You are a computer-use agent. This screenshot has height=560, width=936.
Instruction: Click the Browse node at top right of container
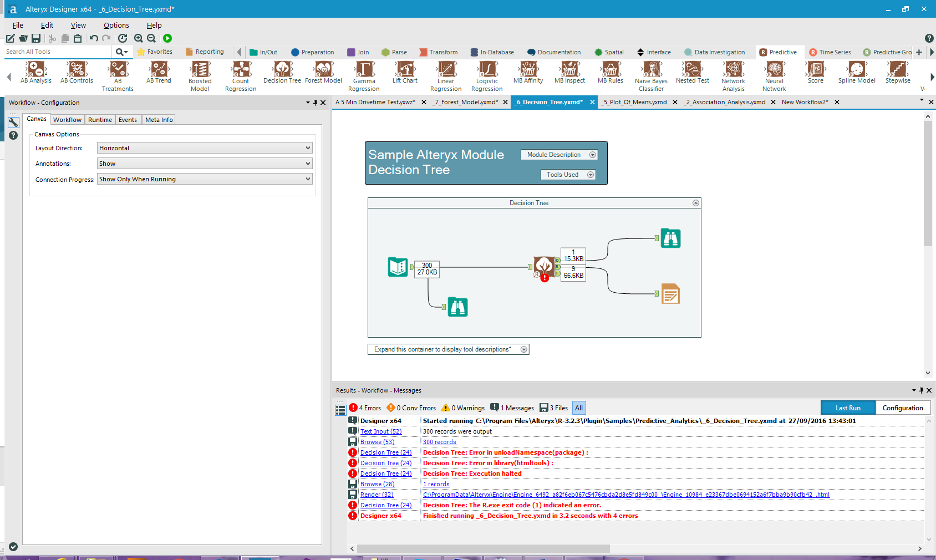click(x=670, y=238)
